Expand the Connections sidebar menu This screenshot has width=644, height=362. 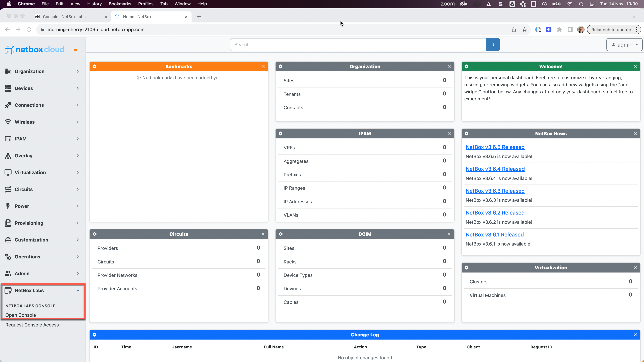point(42,105)
